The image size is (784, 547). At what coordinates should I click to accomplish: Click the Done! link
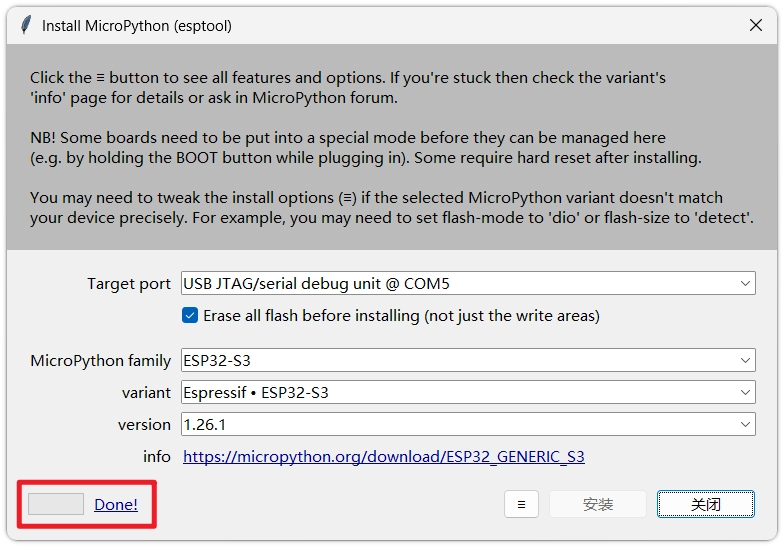pos(116,505)
